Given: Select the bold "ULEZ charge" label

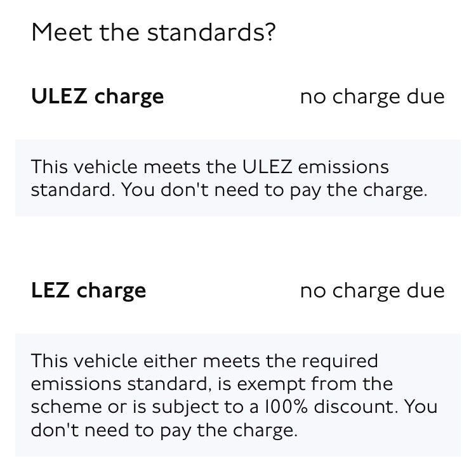Looking at the screenshot, I should coord(97,96).
